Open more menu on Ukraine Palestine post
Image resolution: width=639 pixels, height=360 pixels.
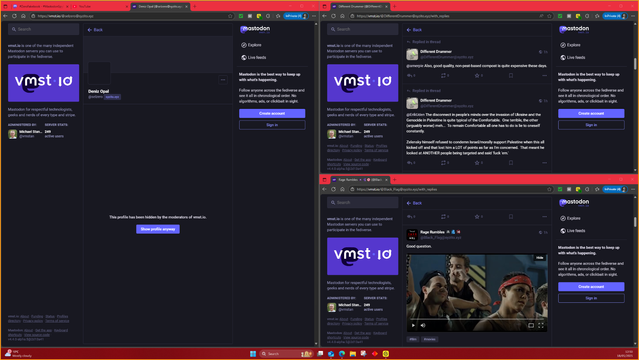[x=544, y=163]
